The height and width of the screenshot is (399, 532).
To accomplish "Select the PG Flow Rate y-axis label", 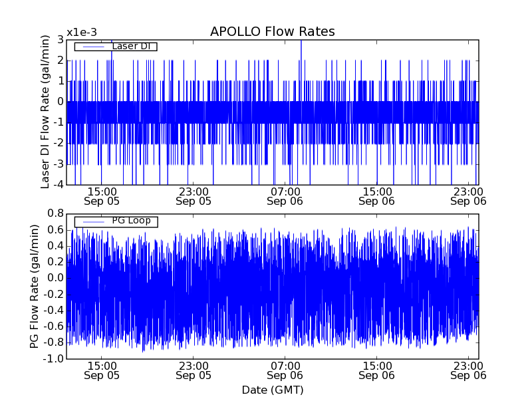I will click(35, 286).
